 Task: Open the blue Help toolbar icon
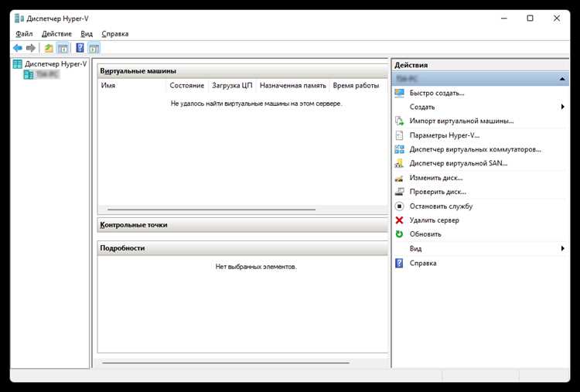coord(80,48)
